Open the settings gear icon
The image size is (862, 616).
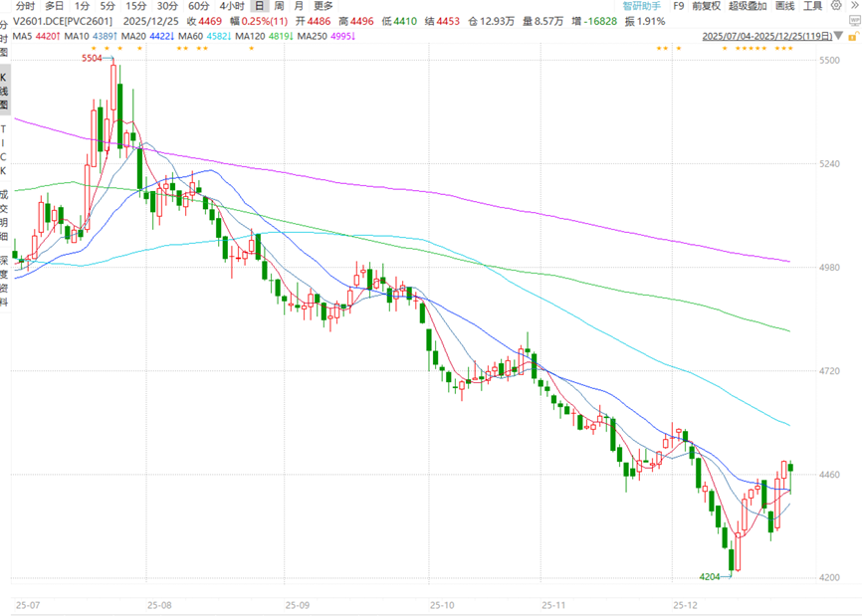[836, 6]
